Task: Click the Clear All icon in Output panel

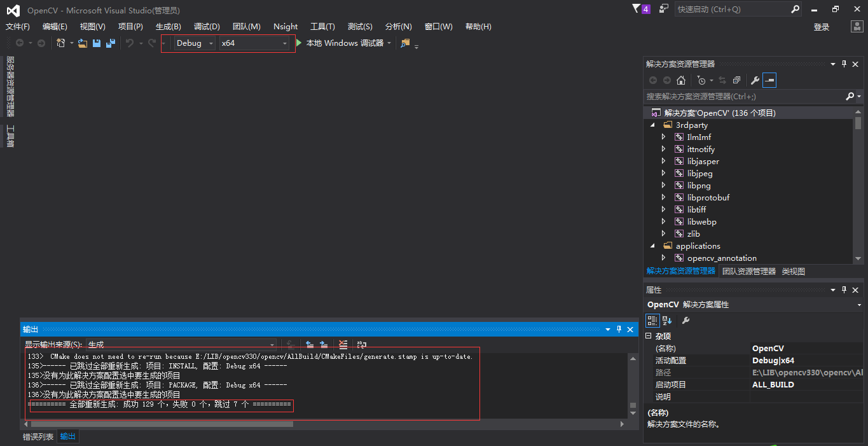Action: 343,344
